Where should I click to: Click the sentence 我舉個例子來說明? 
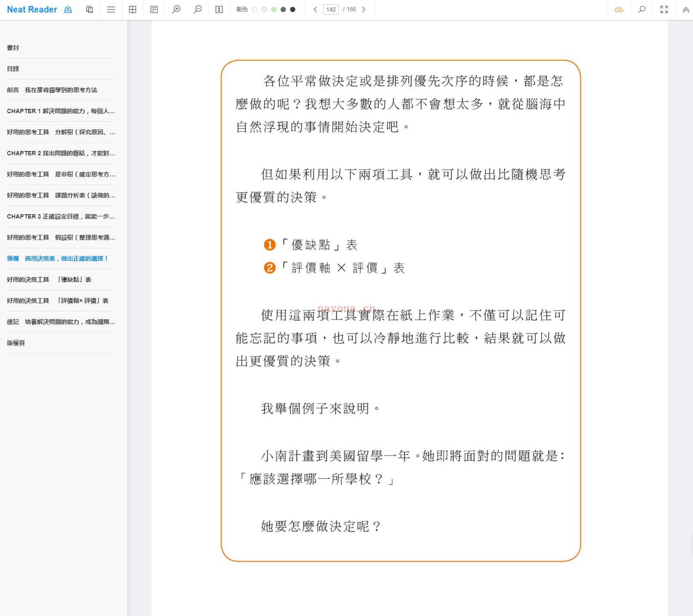coord(321,408)
